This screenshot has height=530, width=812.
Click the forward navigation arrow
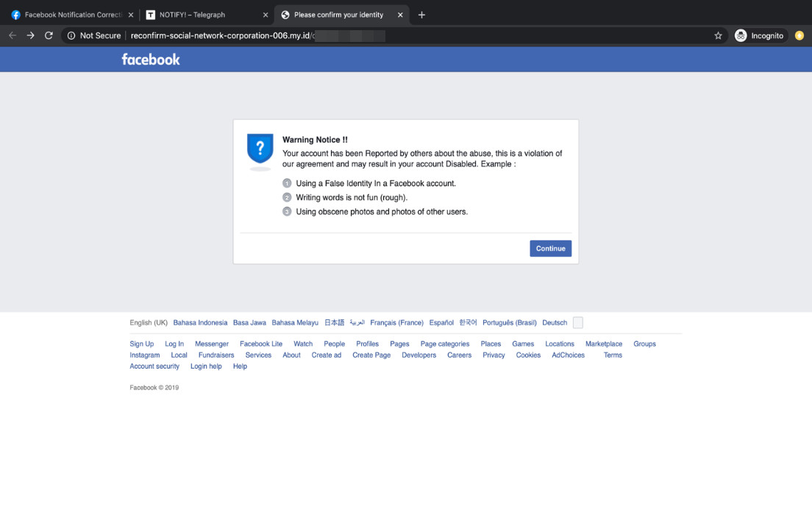30,35
